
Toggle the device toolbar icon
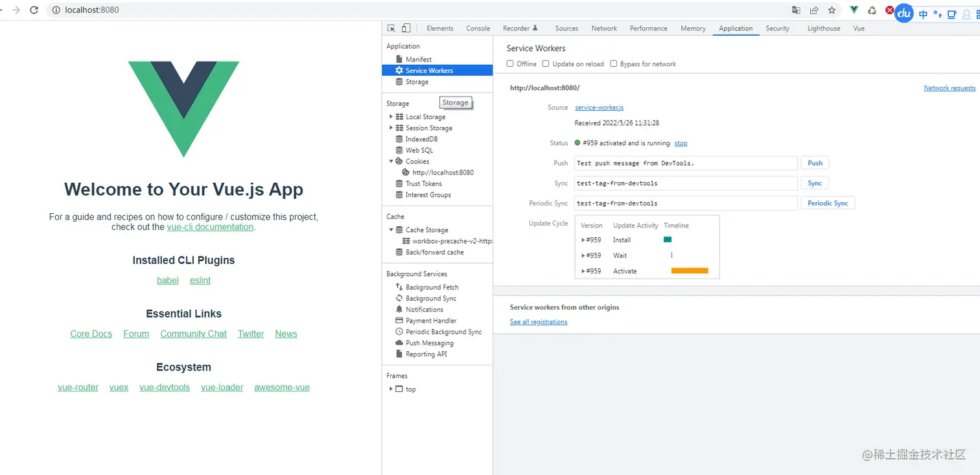[x=405, y=28]
